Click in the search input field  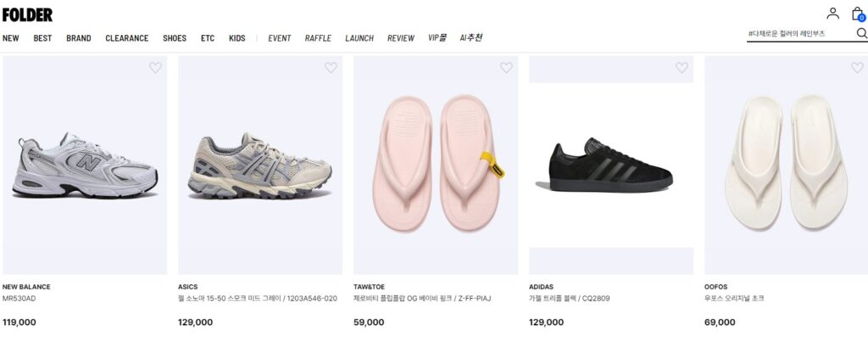[797, 34]
